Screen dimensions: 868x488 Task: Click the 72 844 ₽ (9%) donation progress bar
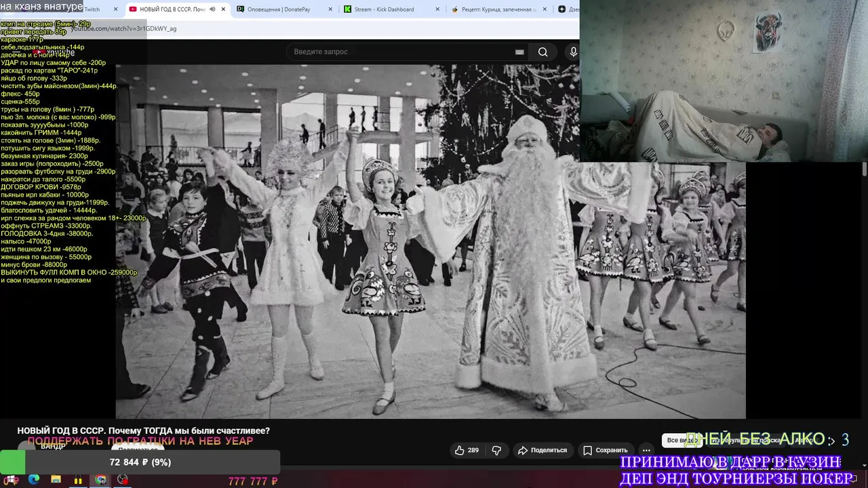click(140, 462)
